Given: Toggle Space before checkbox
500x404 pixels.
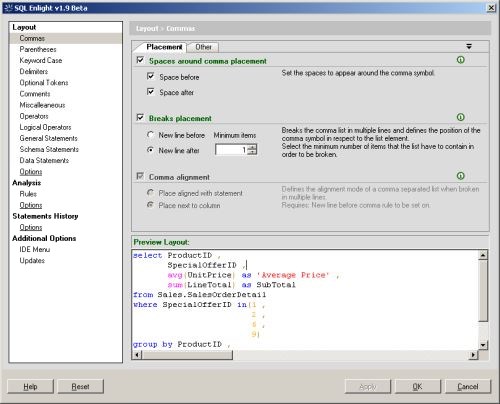Looking at the screenshot, I should tap(151, 76).
